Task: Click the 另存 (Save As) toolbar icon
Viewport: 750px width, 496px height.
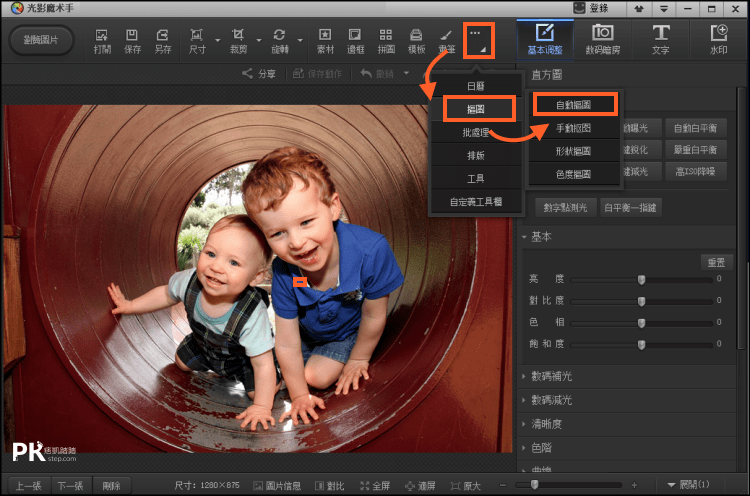Action: click(163, 35)
